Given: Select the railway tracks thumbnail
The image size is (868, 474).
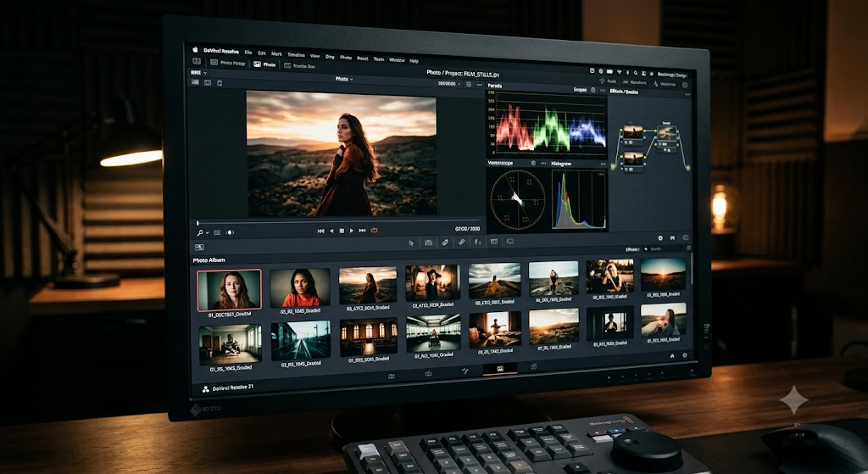Looking at the screenshot, I should pyautogui.click(x=301, y=341).
